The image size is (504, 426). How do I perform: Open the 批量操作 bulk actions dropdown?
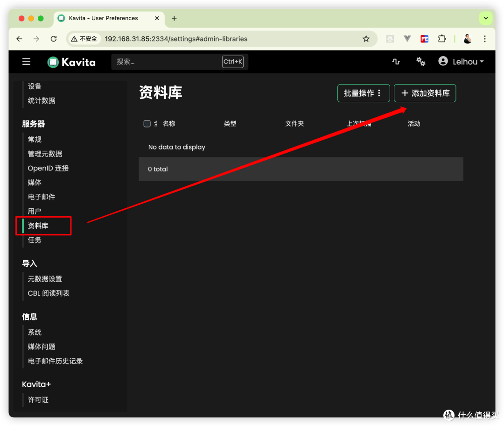pyautogui.click(x=364, y=93)
